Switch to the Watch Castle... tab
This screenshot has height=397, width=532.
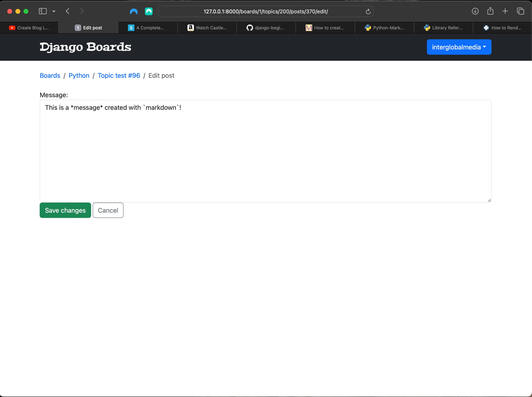[207, 28]
